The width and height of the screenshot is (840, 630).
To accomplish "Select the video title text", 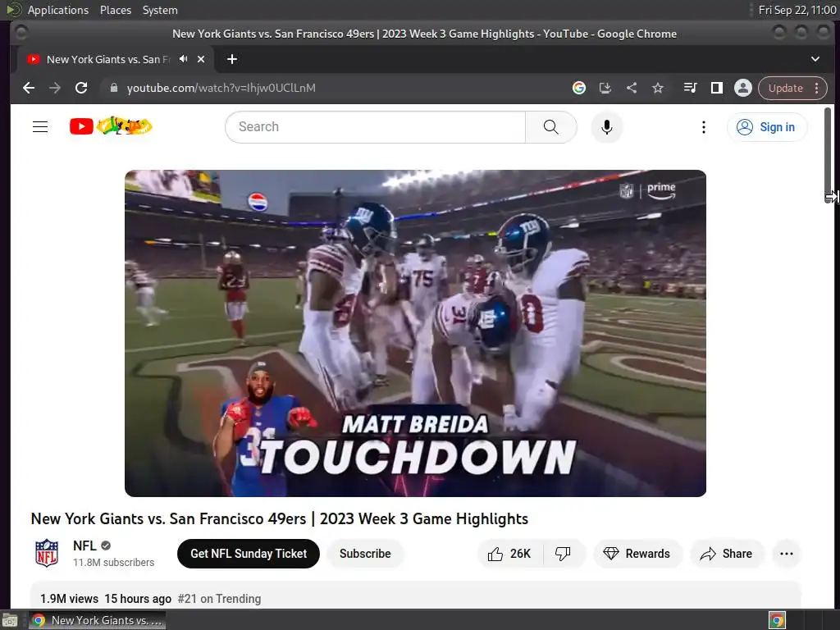I will coord(280,518).
